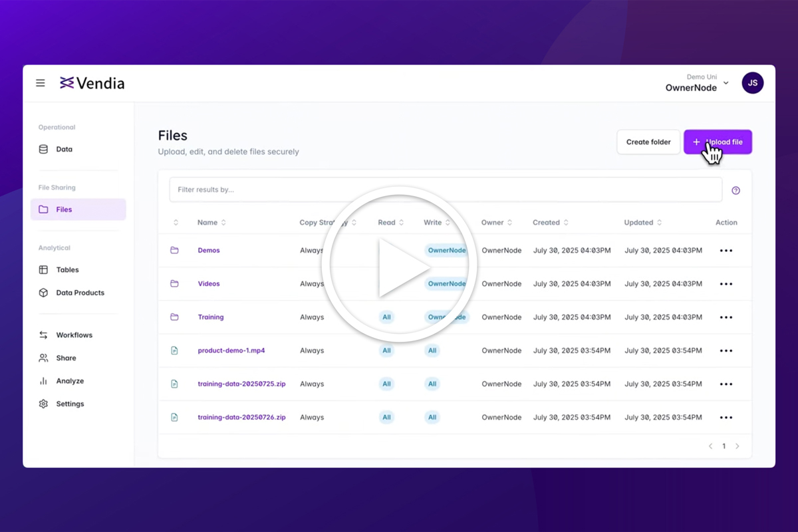
Task: Click the Always copy strategy in Training row
Action: click(x=312, y=317)
